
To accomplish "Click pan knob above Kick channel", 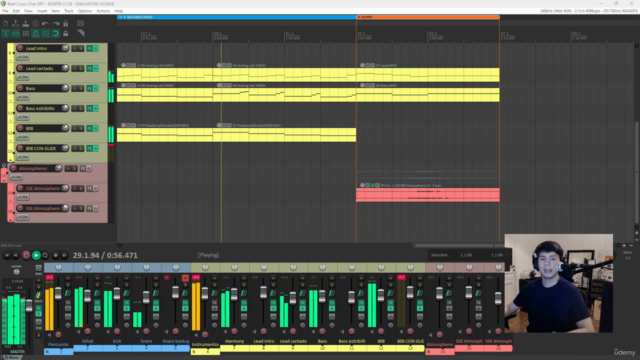I will [x=117, y=267].
